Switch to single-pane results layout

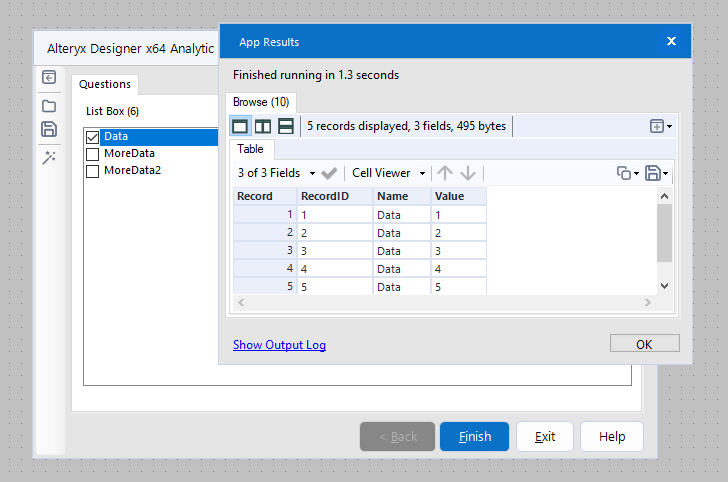tap(240, 126)
